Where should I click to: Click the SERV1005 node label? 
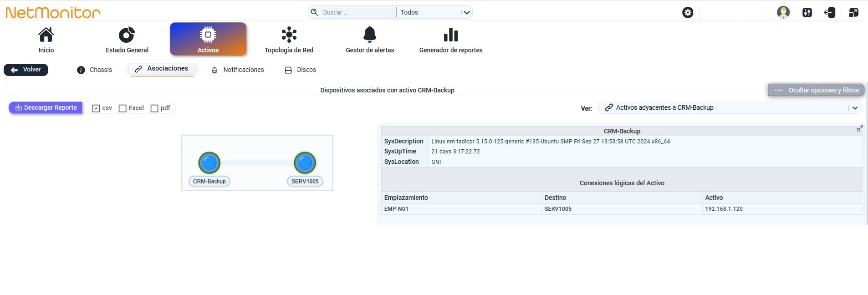click(305, 181)
